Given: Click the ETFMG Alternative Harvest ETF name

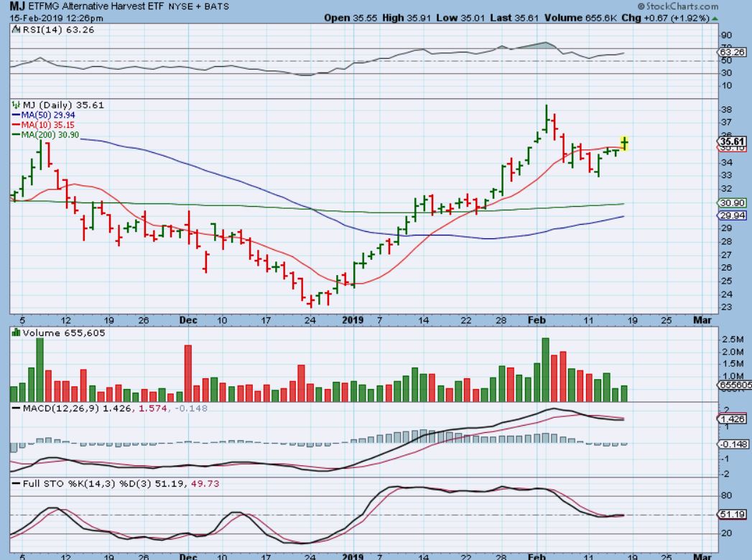Looking at the screenshot, I should tap(96, 6).
